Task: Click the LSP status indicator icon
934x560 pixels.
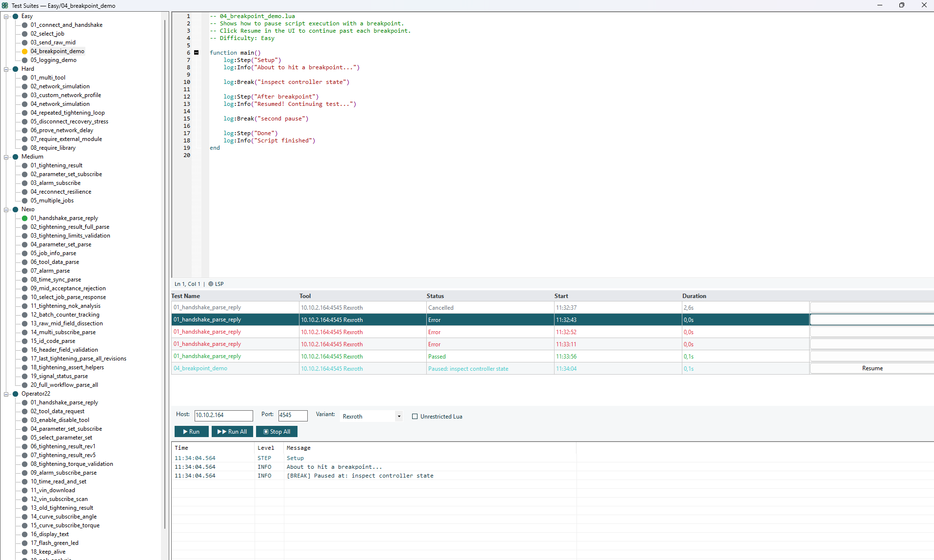Action: (x=211, y=284)
